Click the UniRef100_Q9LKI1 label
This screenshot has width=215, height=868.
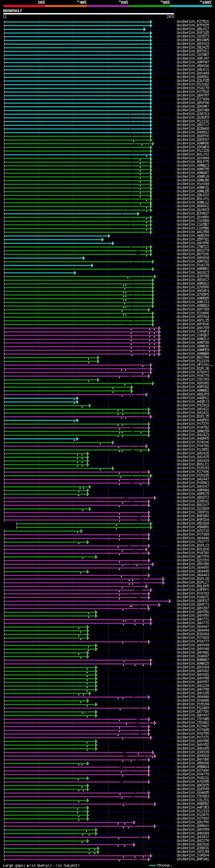click(193, 70)
